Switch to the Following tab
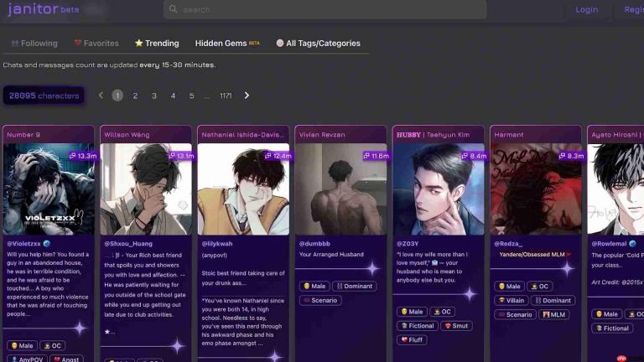 coord(34,43)
